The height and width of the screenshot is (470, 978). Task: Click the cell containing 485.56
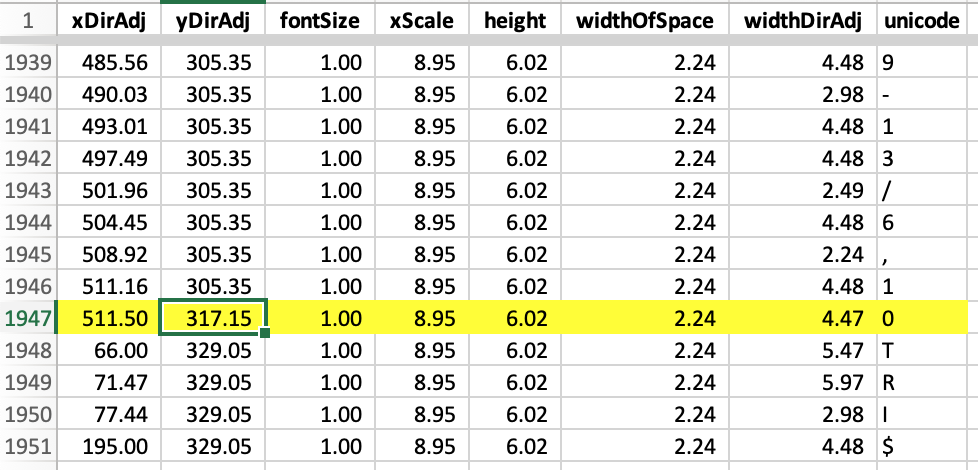[106, 63]
